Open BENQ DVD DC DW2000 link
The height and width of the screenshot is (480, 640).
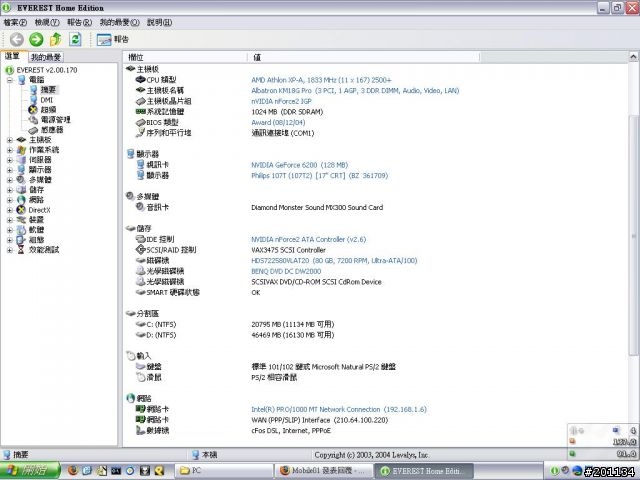pyautogui.click(x=286, y=271)
